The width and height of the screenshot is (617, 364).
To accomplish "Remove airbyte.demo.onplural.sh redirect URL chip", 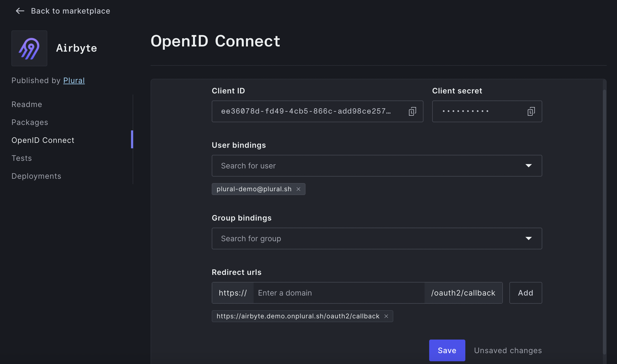I will 386,316.
